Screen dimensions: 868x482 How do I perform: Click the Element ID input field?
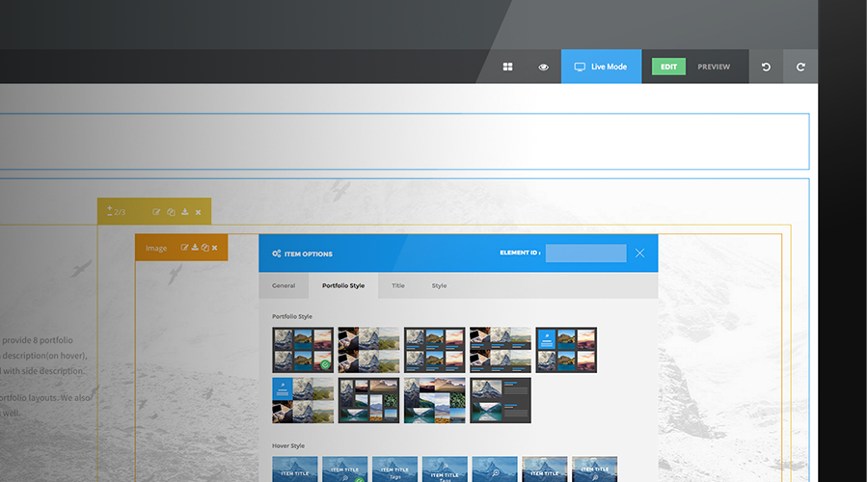coord(585,254)
